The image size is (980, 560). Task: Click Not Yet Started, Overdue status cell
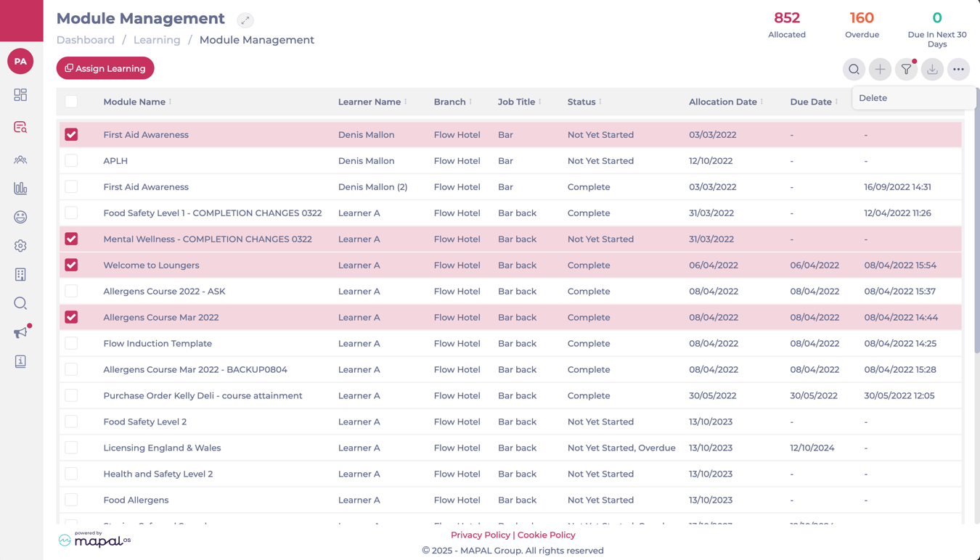coord(621,448)
